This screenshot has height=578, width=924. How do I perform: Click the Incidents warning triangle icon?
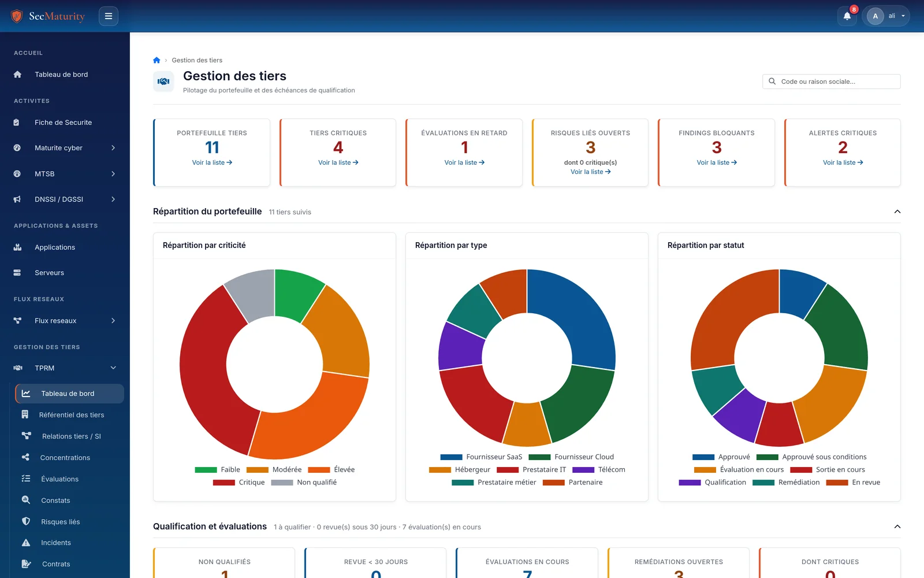[x=26, y=543]
